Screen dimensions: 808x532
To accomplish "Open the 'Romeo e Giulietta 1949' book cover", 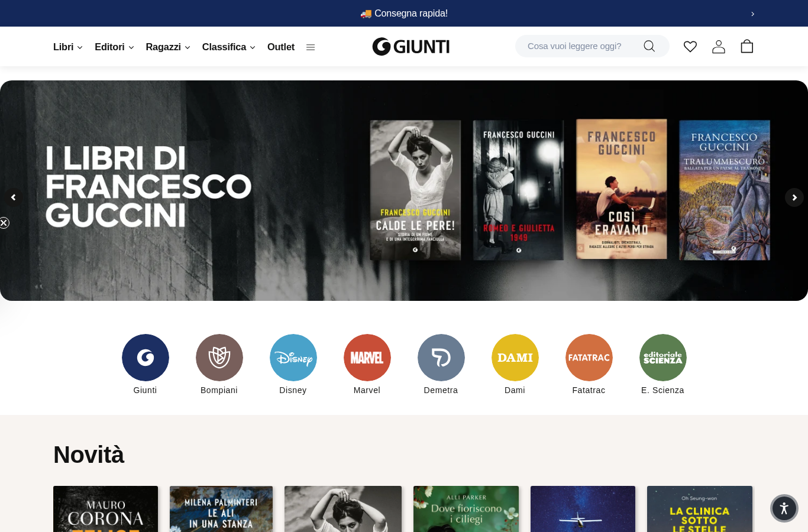I will pos(519,190).
